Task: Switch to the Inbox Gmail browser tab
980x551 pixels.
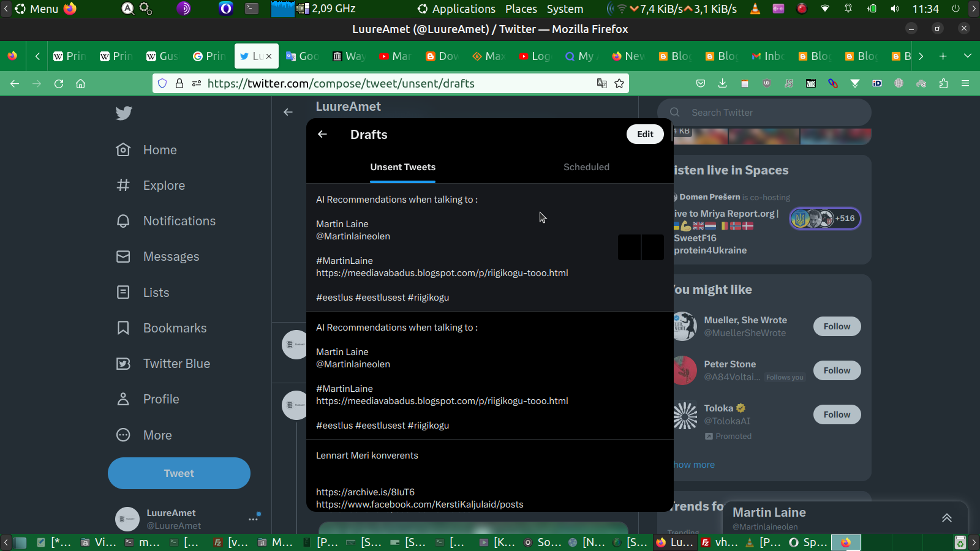Action: point(768,56)
